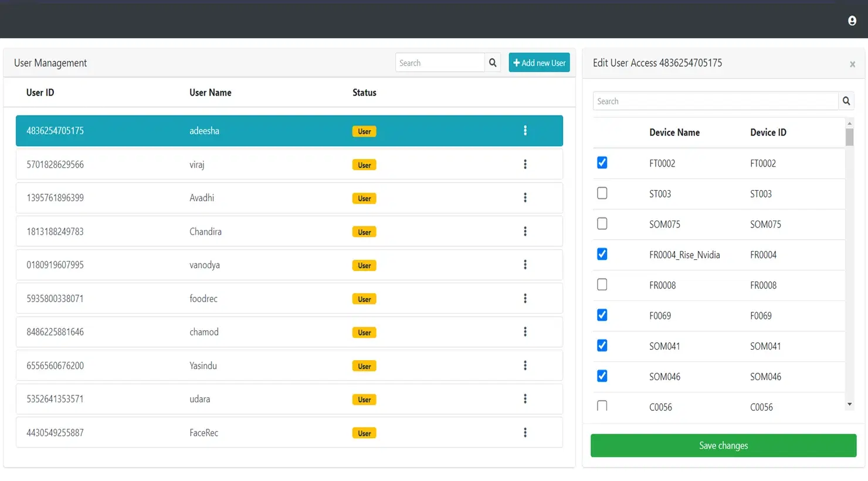Check the FR0008 device checkbox
Screen dimensions: 868x481
pyautogui.click(x=602, y=284)
